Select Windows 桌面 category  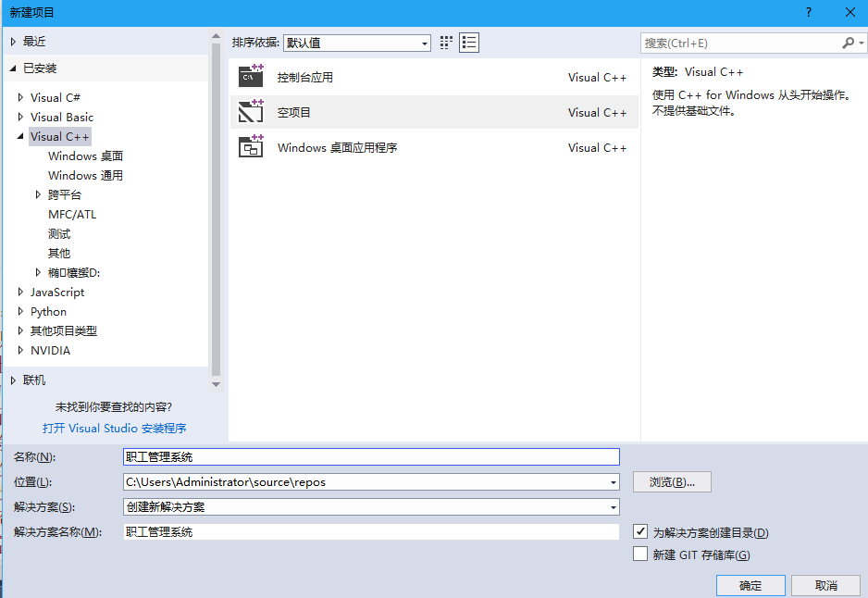[x=85, y=156]
